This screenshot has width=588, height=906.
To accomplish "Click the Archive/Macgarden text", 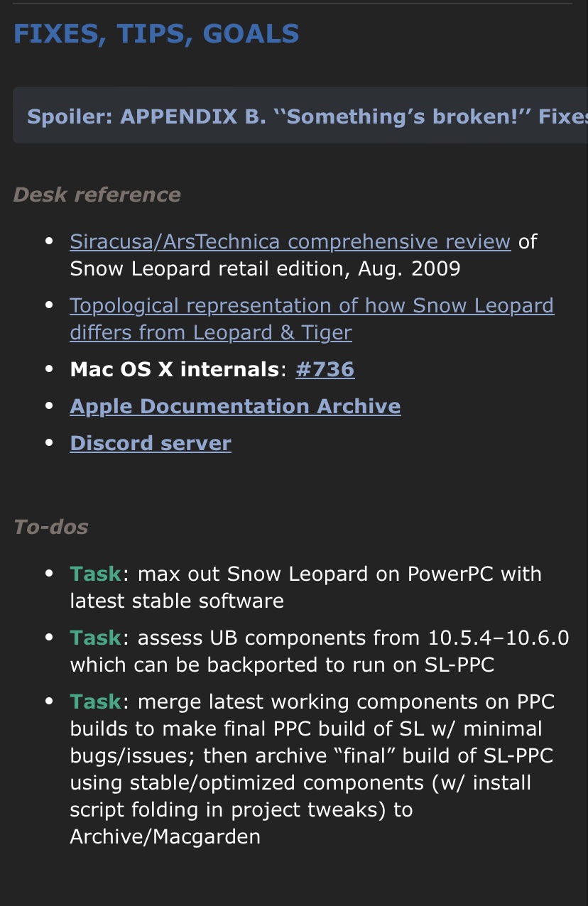I will pos(165,836).
